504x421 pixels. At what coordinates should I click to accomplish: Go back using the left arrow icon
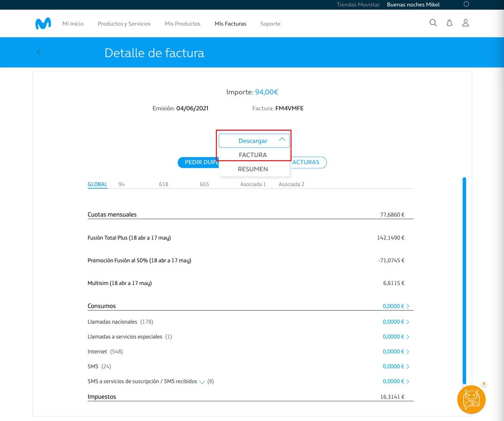38,52
